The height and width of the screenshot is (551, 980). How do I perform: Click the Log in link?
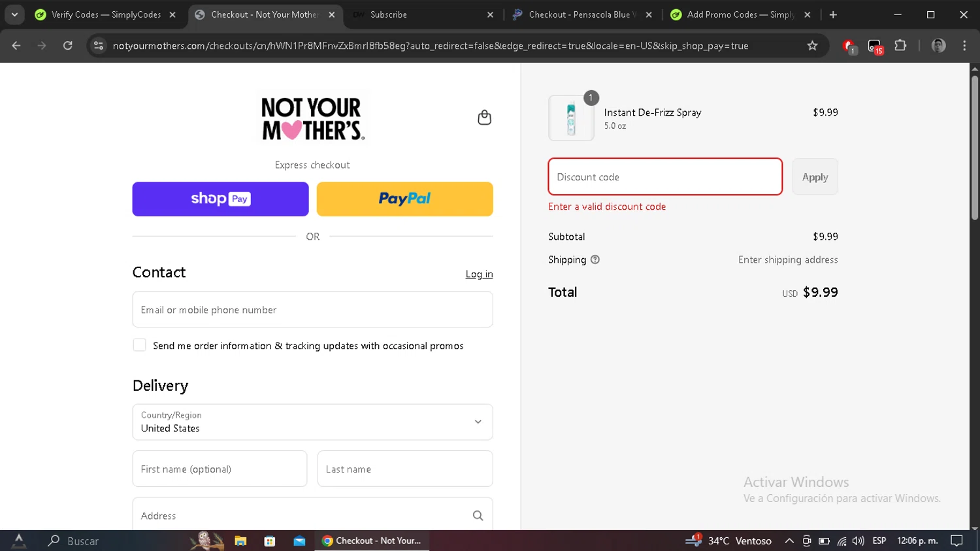[x=479, y=274]
